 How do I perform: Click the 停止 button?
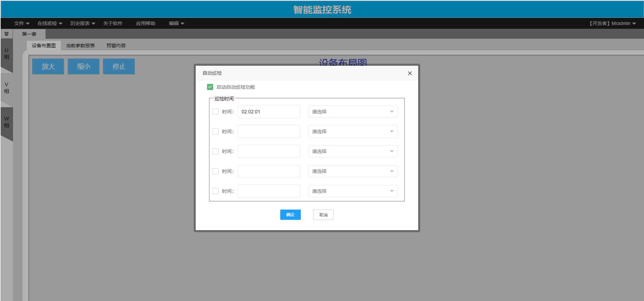(119, 66)
